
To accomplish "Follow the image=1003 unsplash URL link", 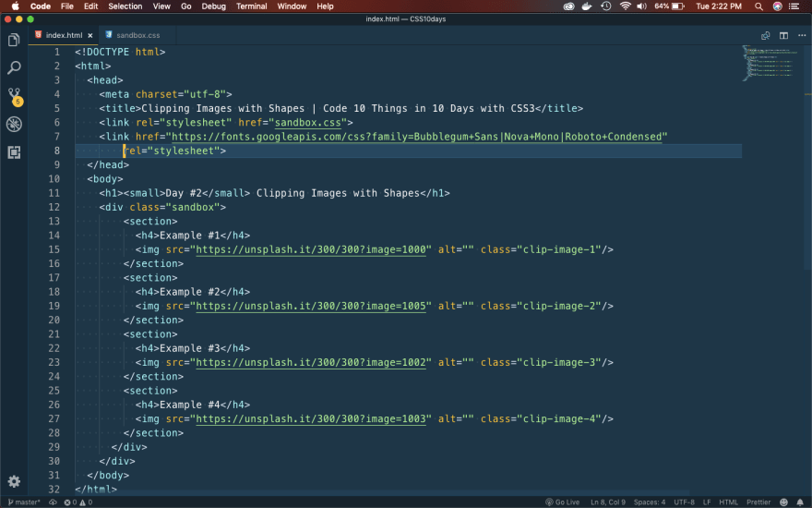I will 311,419.
